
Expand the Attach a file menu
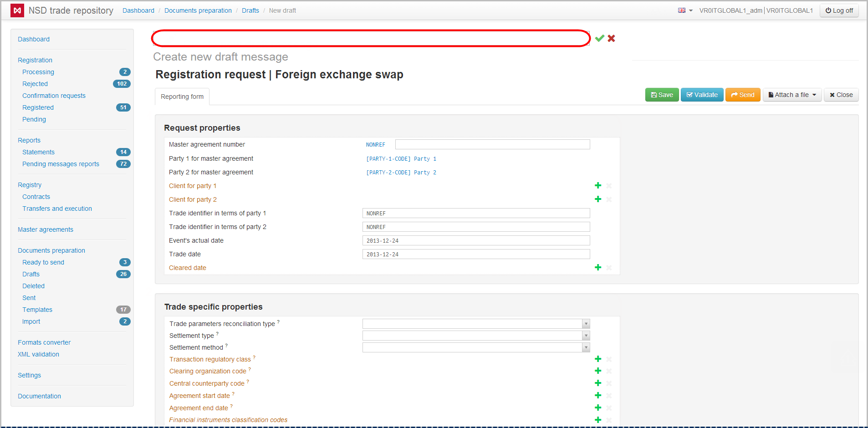click(792, 95)
